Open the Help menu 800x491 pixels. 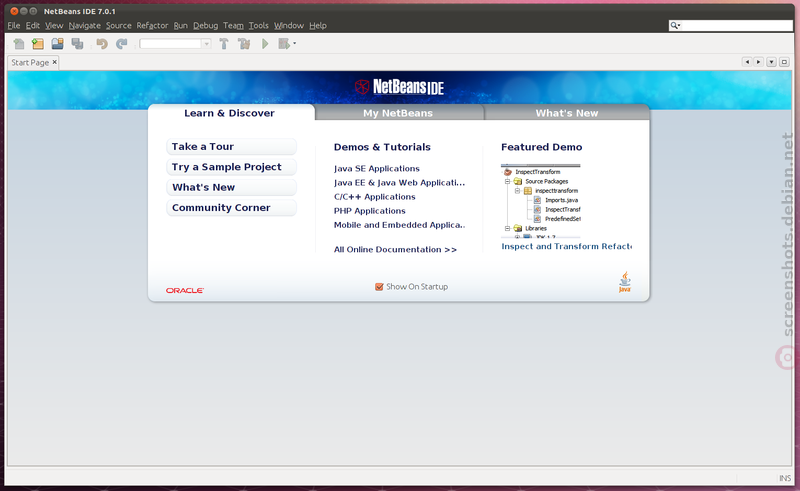(318, 26)
